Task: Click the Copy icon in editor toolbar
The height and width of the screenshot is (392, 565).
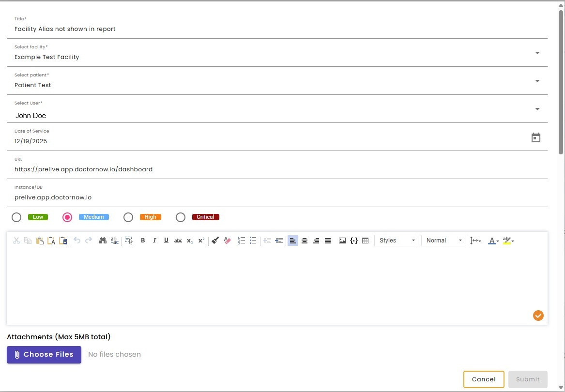Action: pyautogui.click(x=28, y=241)
